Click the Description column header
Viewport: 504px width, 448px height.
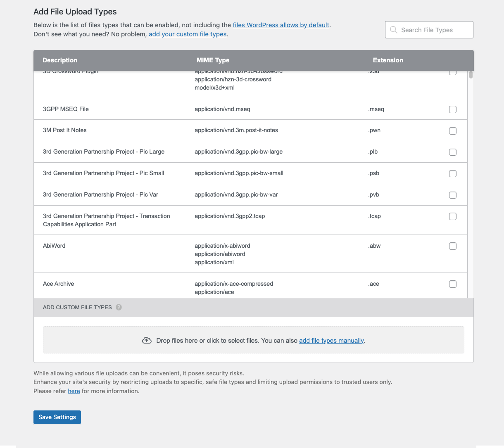pyautogui.click(x=60, y=60)
